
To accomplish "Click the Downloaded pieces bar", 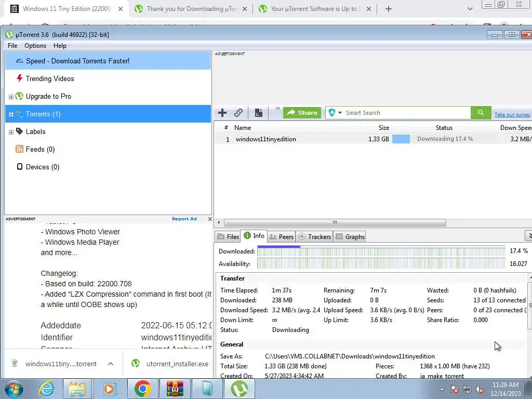I will point(381,251).
